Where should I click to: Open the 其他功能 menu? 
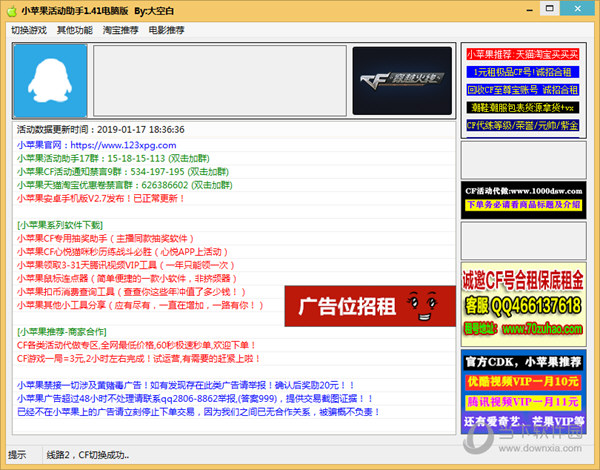75,30
